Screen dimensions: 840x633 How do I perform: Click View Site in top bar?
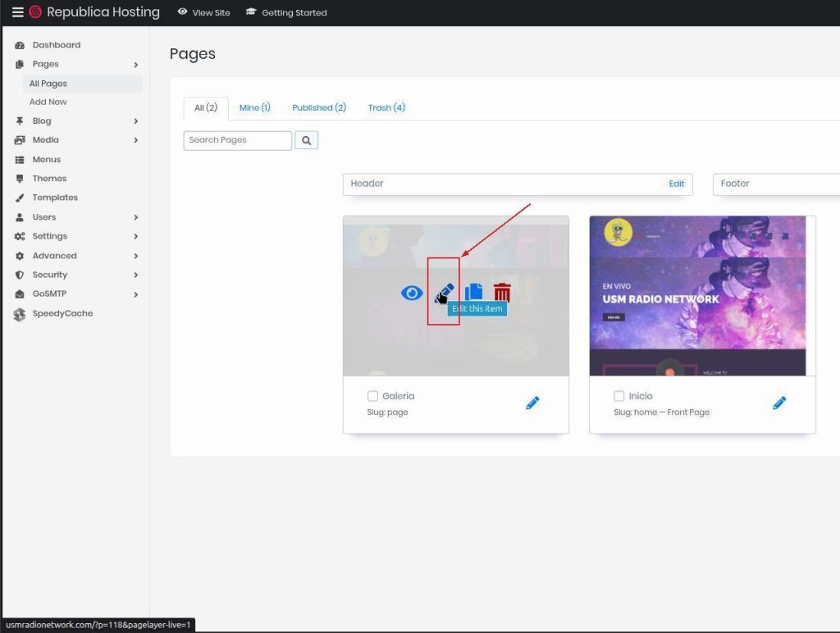click(204, 12)
